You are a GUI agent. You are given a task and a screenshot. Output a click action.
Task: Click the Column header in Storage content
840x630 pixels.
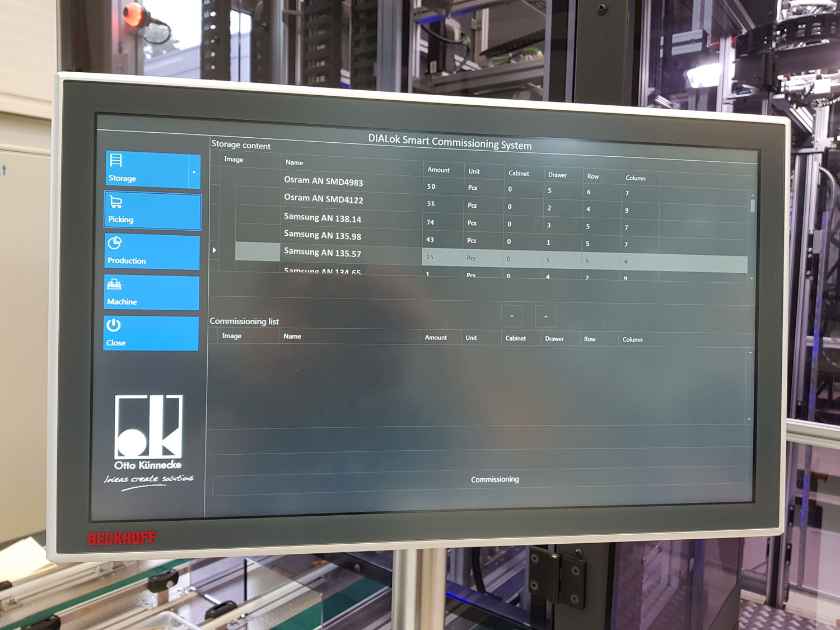click(636, 178)
